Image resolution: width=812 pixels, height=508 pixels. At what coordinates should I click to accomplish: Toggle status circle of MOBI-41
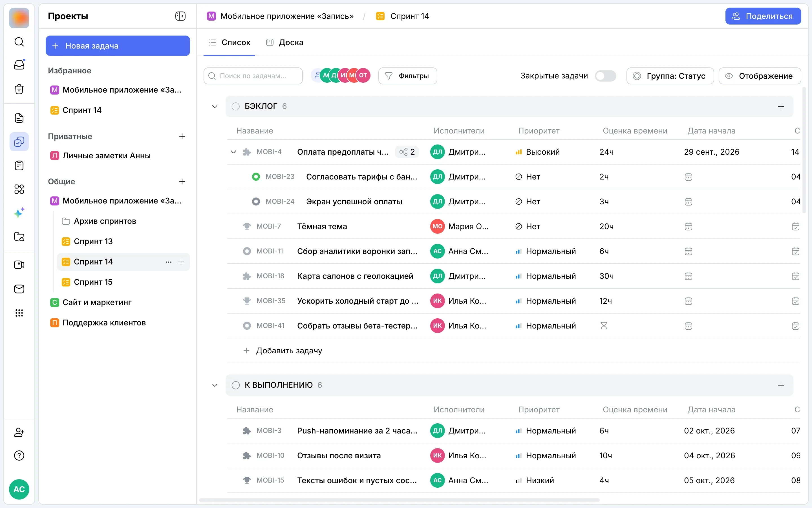tap(247, 326)
